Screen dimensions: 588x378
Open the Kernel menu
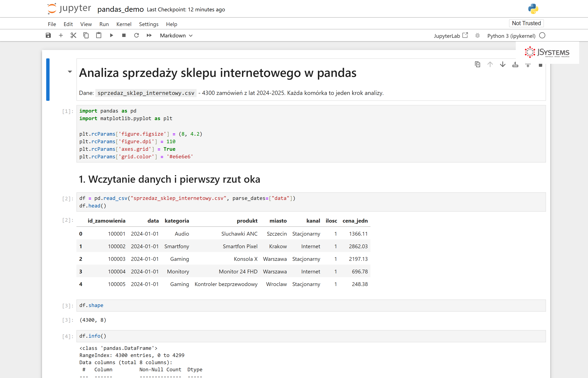click(x=124, y=24)
